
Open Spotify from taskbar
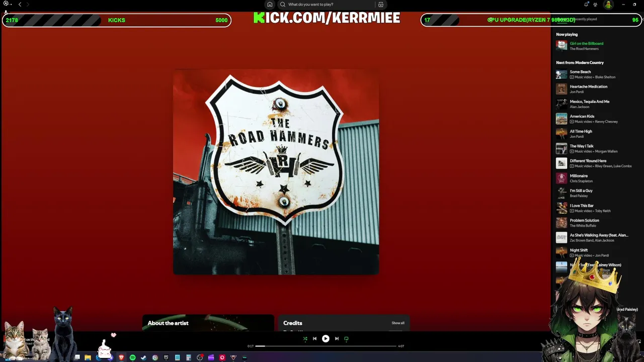132,357
